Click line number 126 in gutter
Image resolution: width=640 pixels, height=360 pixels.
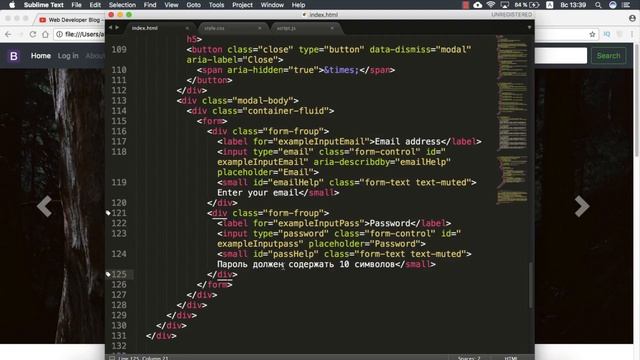(x=119, y=284)
